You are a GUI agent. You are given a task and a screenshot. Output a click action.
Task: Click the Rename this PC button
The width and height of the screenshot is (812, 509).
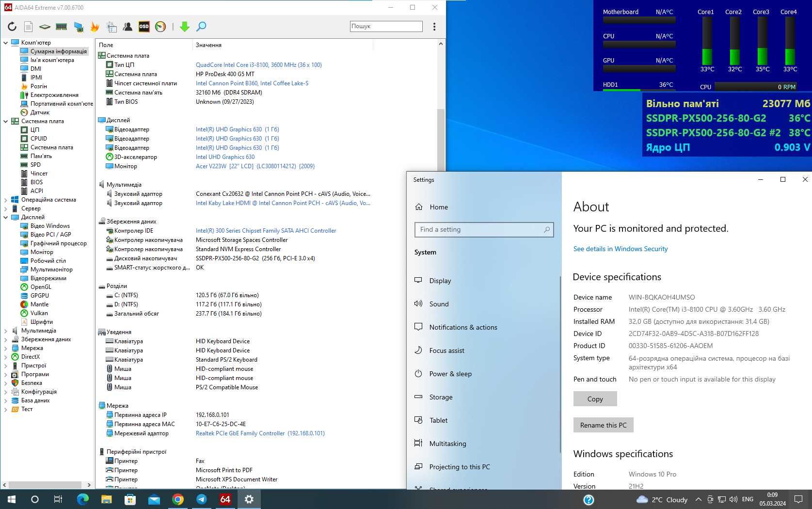[x=603, y=425]
